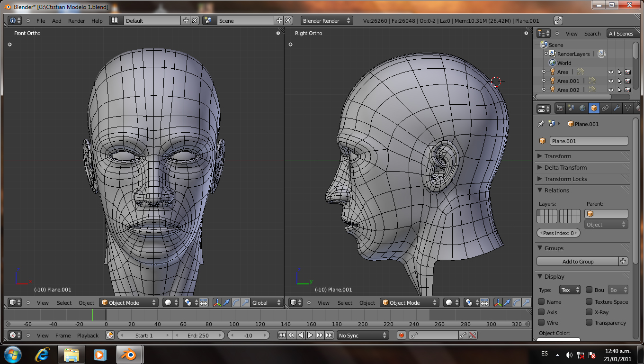Open the File menu
The image size is (644, 364).
41,21
